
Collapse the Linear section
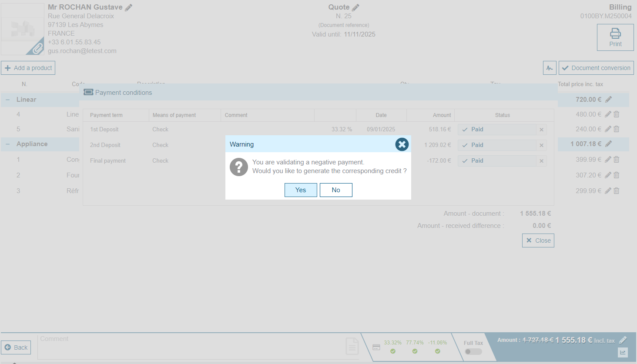[8, 100]
